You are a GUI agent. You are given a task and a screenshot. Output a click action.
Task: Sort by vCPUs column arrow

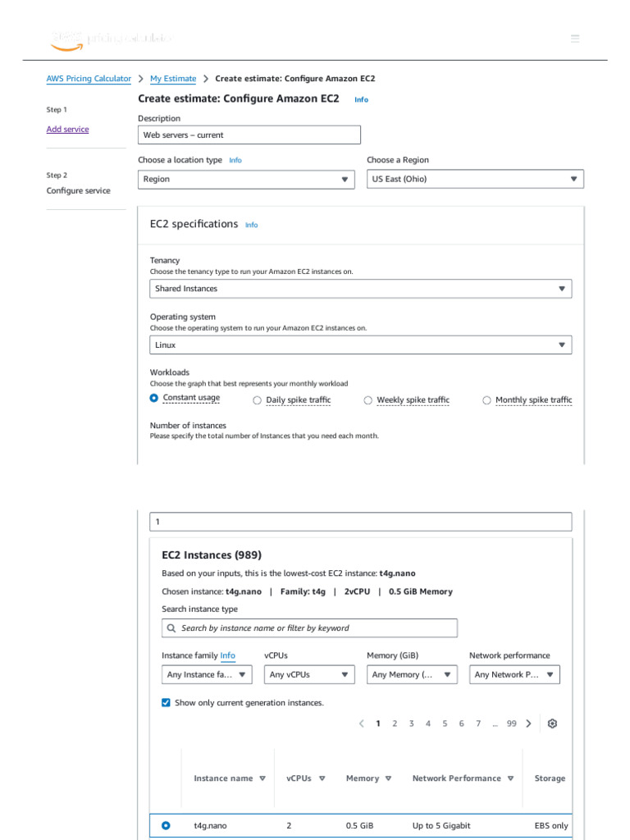pyautogui.click(x=322, y=778)
